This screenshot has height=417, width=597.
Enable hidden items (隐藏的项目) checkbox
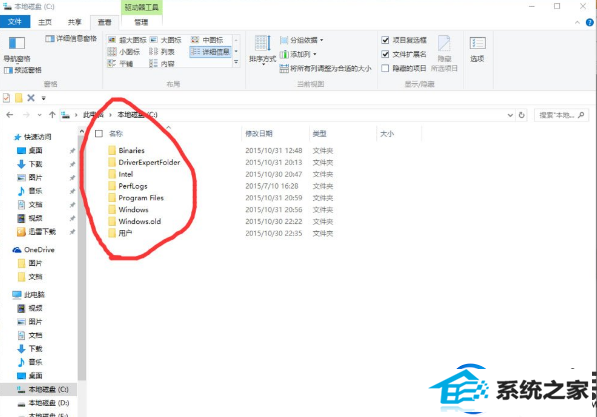[x=404, y=68]
